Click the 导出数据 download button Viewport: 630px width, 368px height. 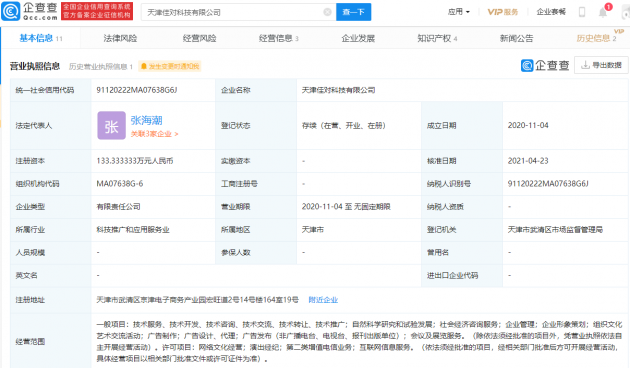pyautogui.click(x=601, y=65)
